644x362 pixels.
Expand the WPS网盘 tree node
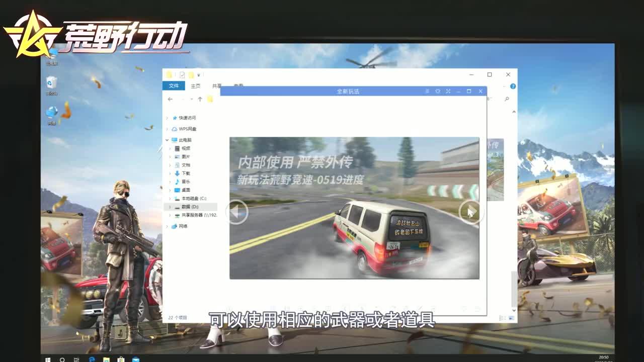(x=168, y=129)
